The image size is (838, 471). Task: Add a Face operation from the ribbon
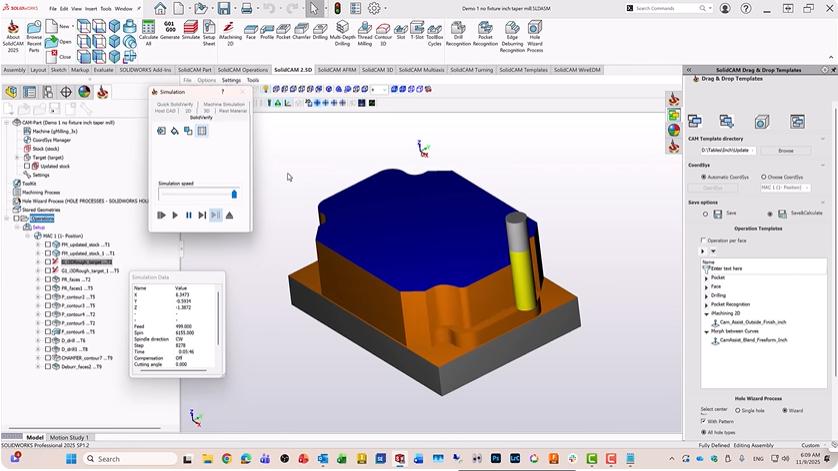click(x=251, y=32)
